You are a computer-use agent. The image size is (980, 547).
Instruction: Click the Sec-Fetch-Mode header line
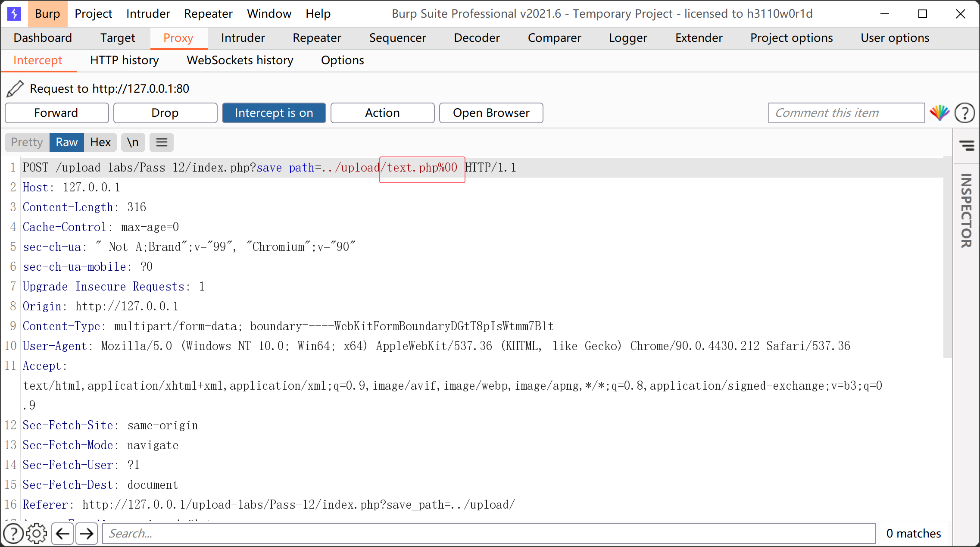(101, 445)
